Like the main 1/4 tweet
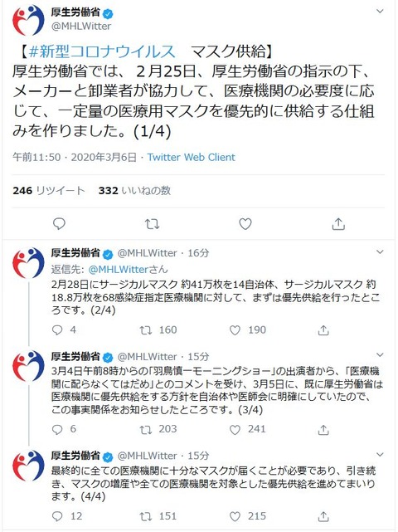Image resolution: width=398 pixels, height=532 pixels. (x=245, y=224)
